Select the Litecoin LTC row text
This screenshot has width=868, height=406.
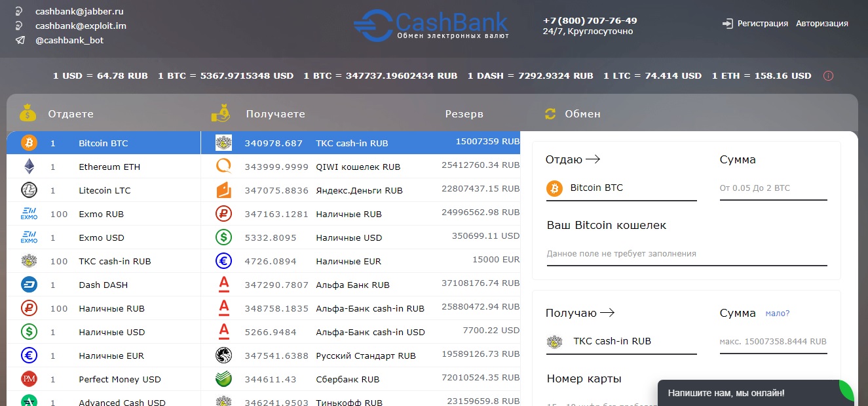[105, 190]
